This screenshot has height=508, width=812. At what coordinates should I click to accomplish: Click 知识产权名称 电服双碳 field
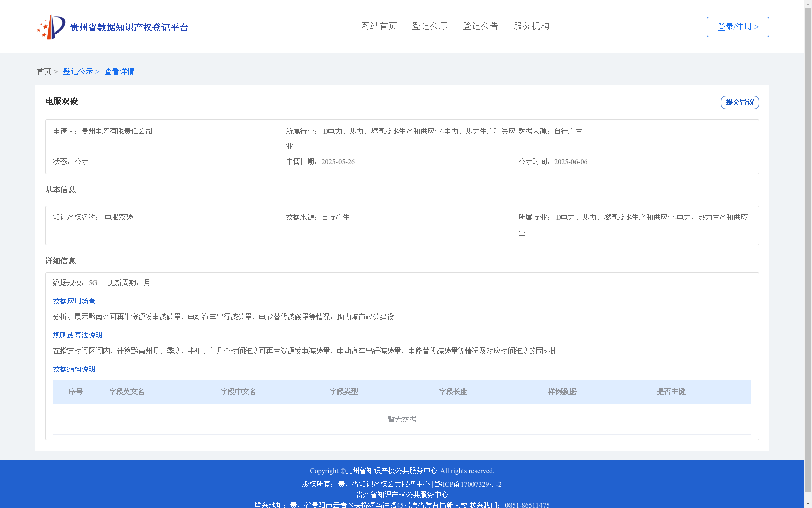(93, 217)
